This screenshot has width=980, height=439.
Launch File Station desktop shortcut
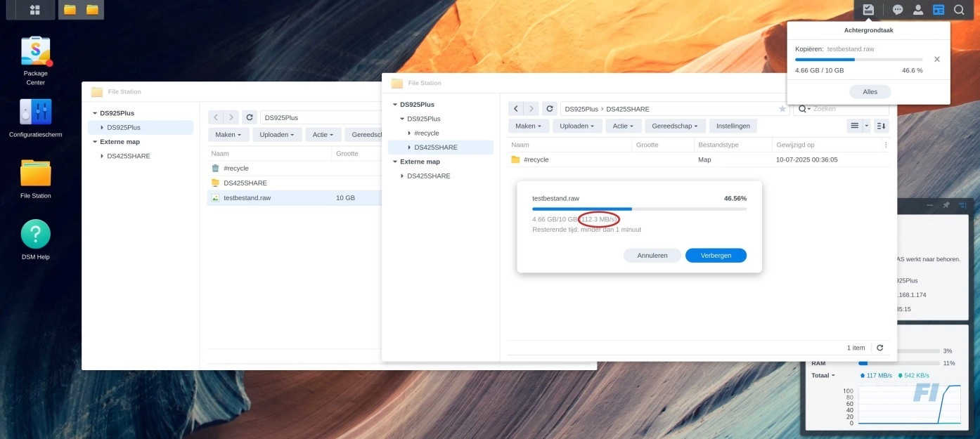36,179
